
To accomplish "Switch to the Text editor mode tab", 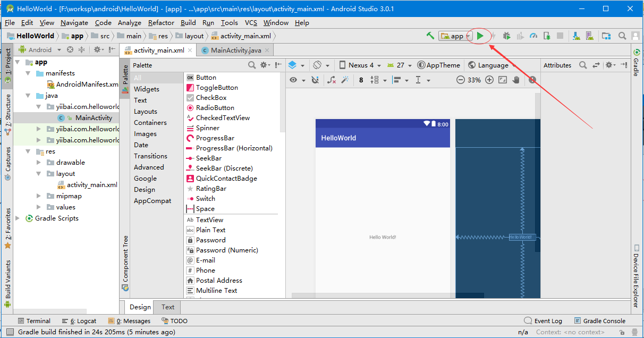I will click(x=168, y=307).
